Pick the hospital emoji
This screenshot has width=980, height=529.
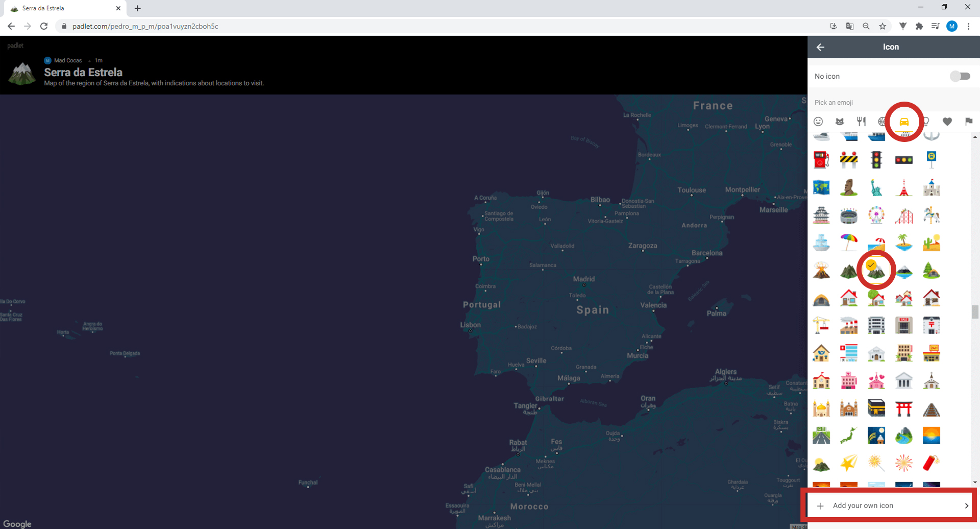[849, 353]
